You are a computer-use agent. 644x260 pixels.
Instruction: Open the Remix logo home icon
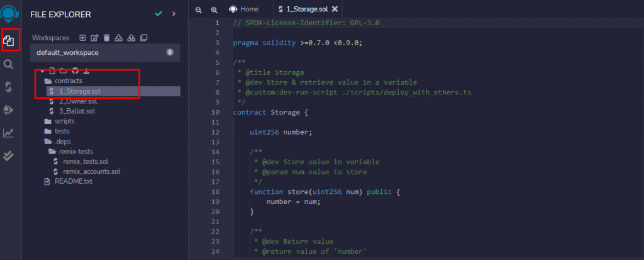[x=9, y=14]
